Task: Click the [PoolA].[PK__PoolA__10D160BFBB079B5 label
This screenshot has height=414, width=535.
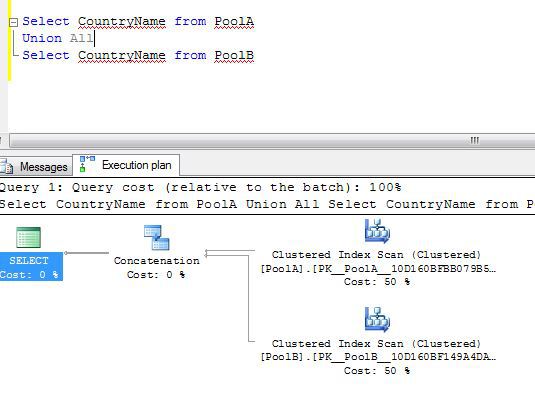Action: (378, 269)
